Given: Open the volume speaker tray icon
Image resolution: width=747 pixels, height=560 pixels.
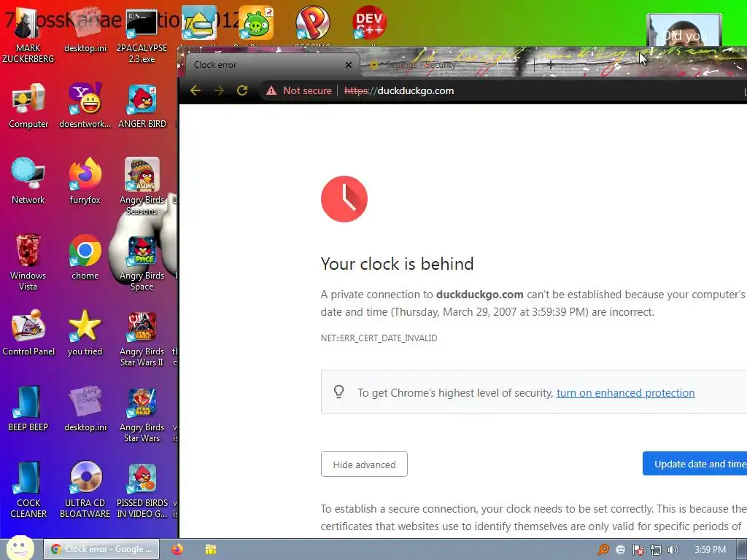Looking at the screenshot, I should (x=673, y=550).
